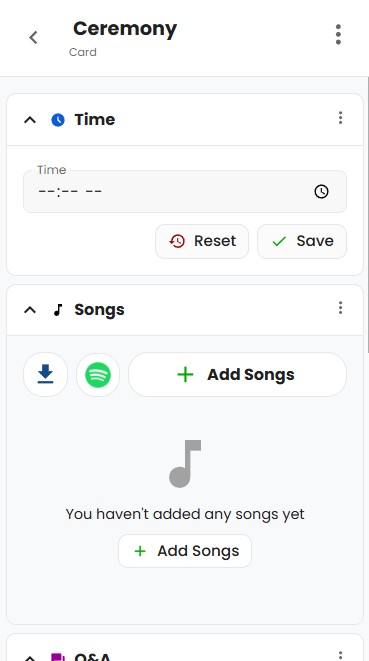
Task: Click the vertical scrollbar on the right edge
Action: pyautogui.click(x=367, y=215)
